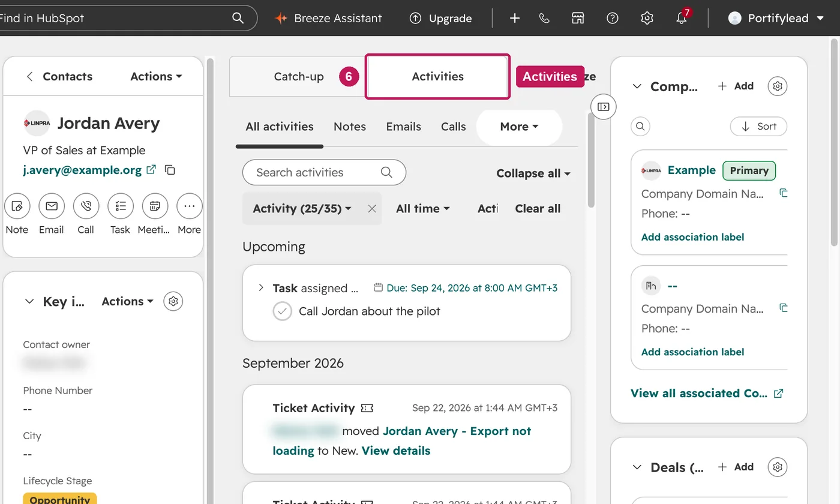The height and width of the screenshot is (504, 840).
Task: Click the Search activities field
Action: 324,172
